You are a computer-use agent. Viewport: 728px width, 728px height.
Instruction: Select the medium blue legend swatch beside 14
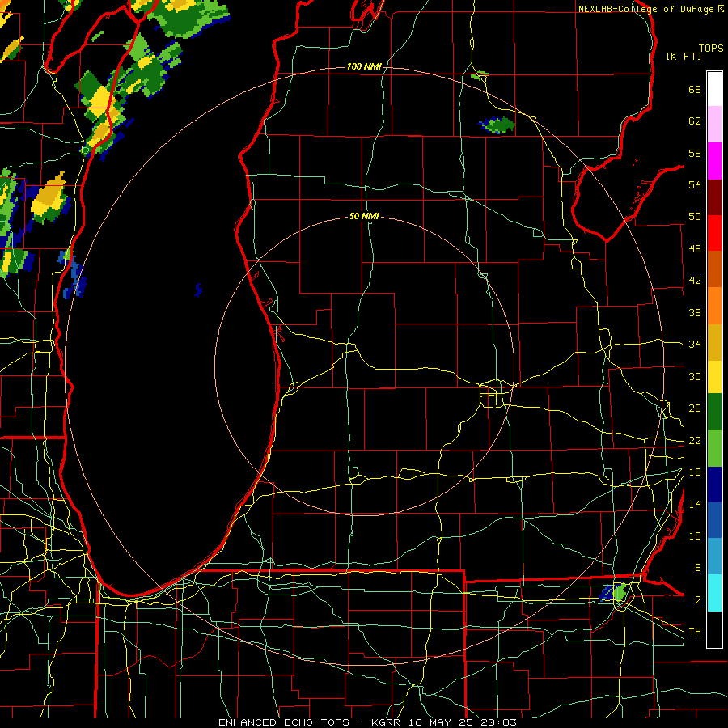click(x=714, y=520)
